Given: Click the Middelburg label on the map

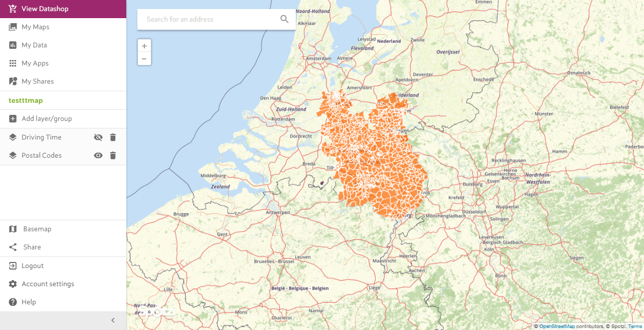Looking at the screenshot, I should coord(213,176).
